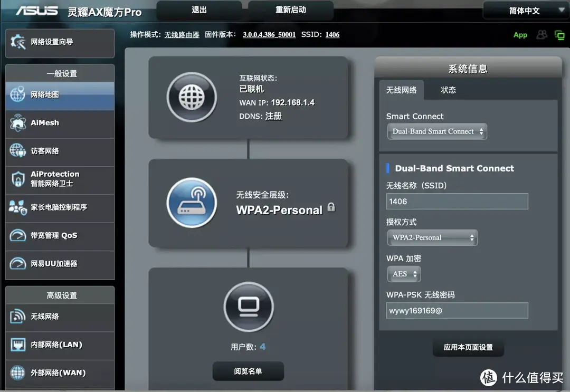Click the 重新启动 reboot button
Viewport: 570px width, 392px height.
click(x=290, y=10)
